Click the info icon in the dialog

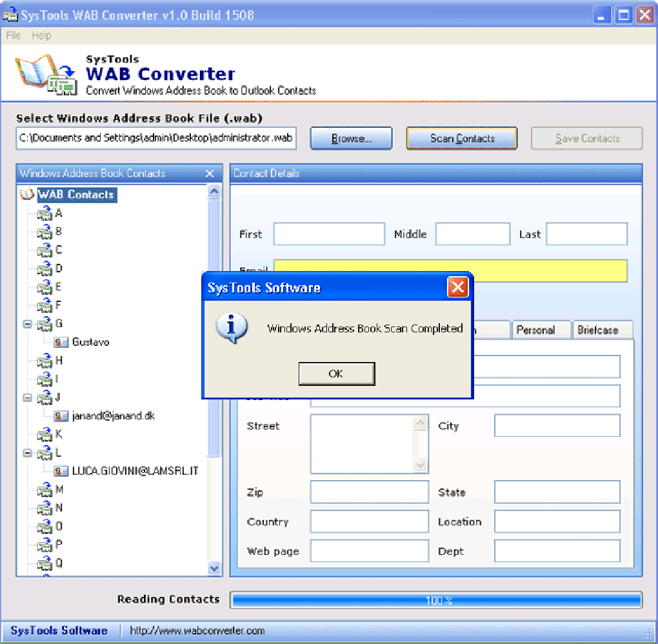(x=231, y=327)
